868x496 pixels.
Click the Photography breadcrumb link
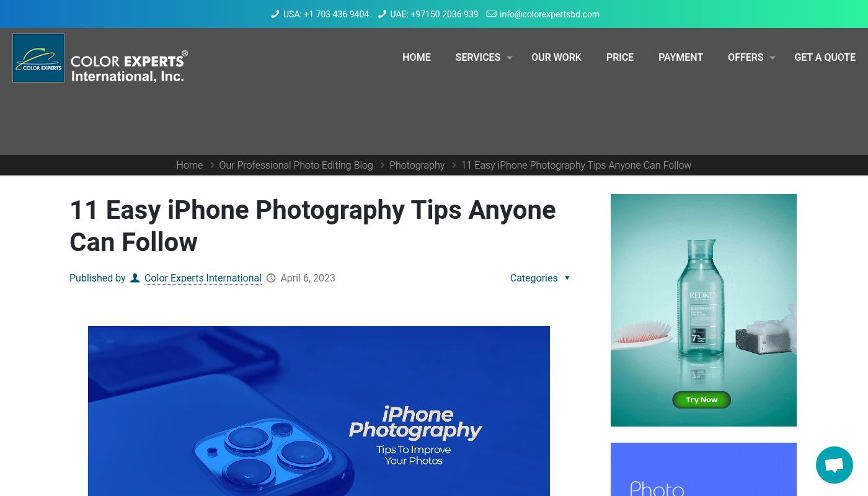click(417, 166)
